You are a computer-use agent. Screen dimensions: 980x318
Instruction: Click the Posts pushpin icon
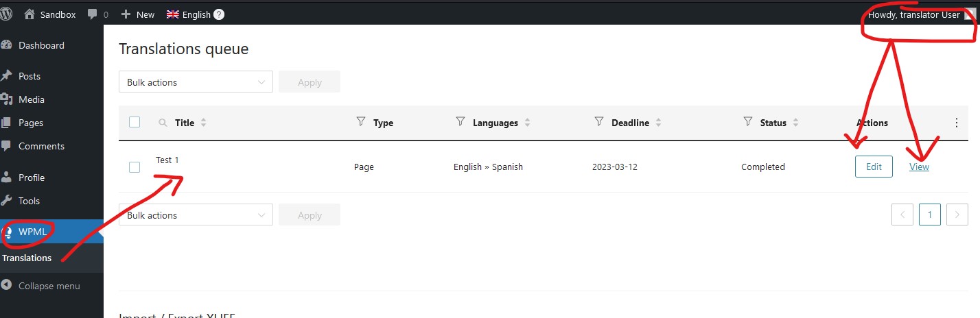tap(7, 76)
